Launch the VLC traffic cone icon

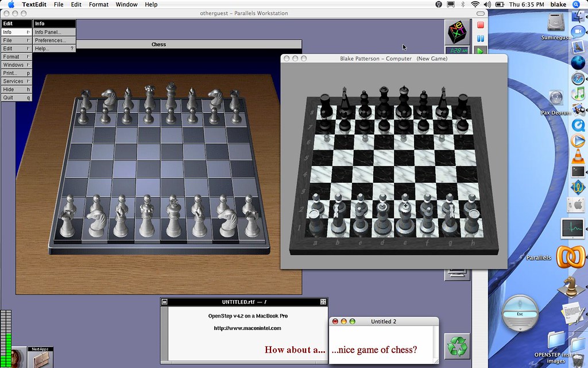point(579,156)
